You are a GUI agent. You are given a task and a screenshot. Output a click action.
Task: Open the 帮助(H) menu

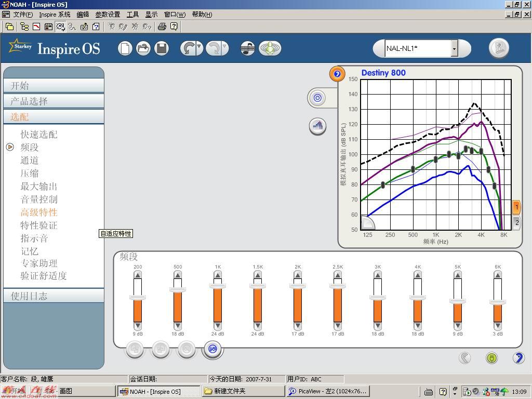202,14
